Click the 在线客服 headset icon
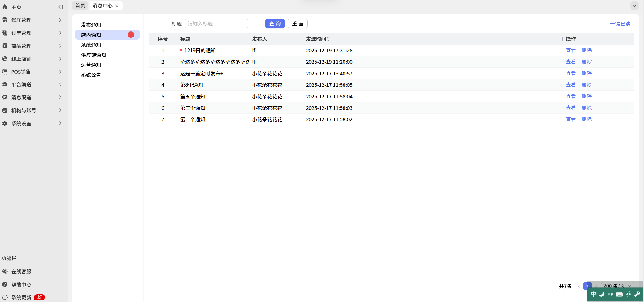The width and height of the screenshot is (644, 302). [x=5, y=271]
